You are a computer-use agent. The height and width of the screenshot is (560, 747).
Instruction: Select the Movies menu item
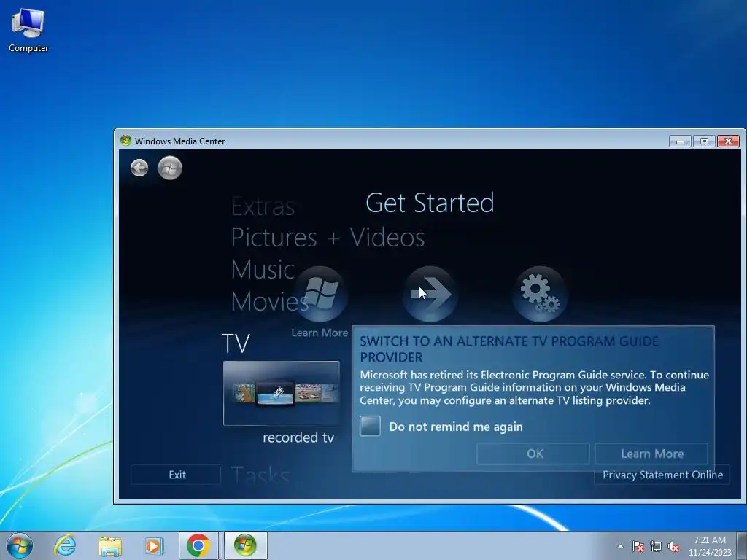pyautogui.click(x=270, y=301)
